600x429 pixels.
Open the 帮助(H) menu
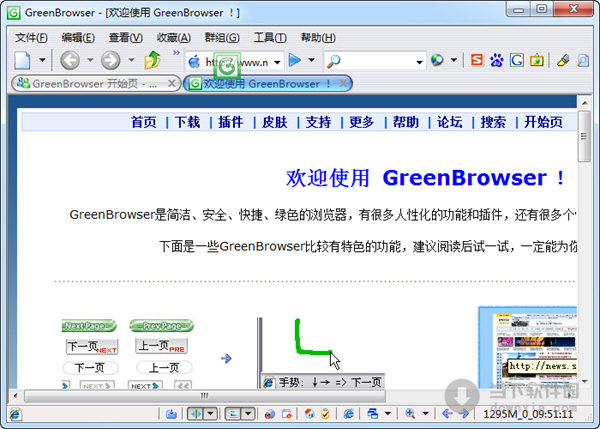pos(318,38)
